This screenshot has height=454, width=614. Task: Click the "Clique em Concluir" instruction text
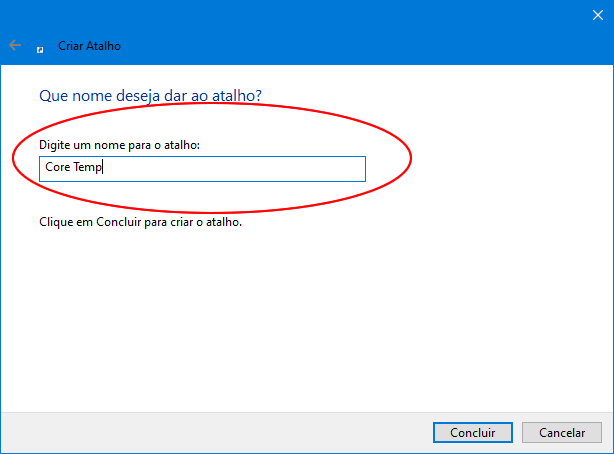[140, 222]
